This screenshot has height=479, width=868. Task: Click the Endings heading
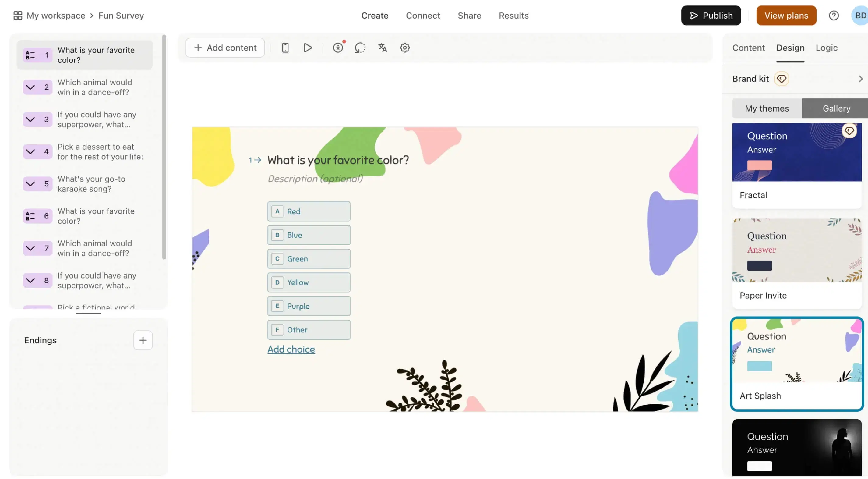41,340
